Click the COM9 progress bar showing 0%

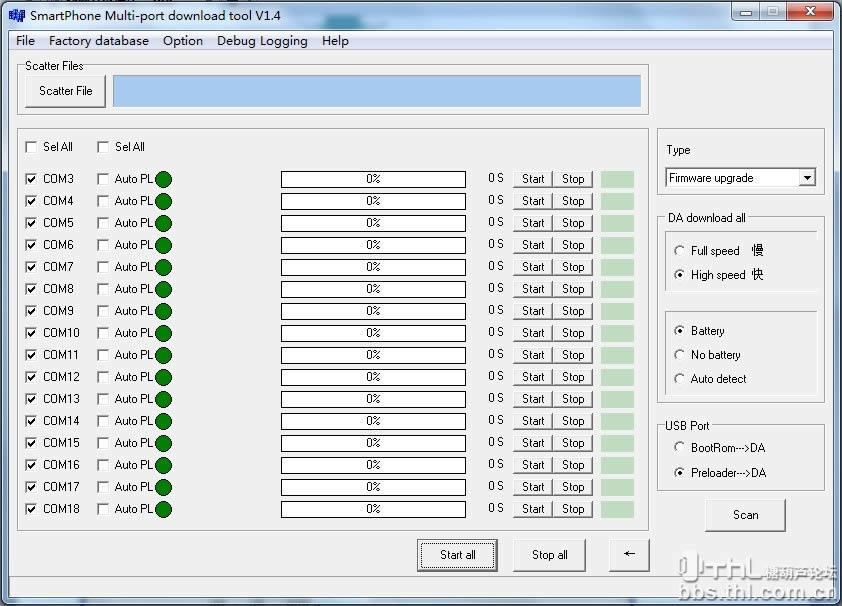coord(373,311)
